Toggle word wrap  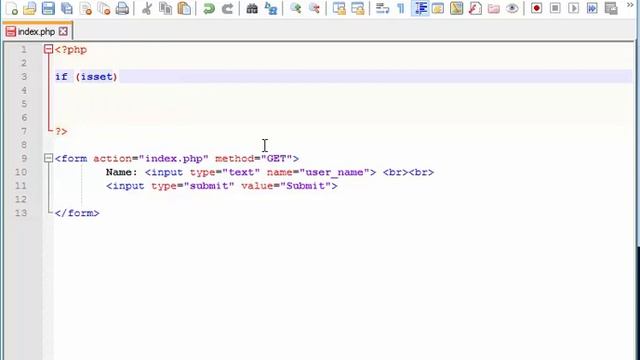(x=382, y=8)
